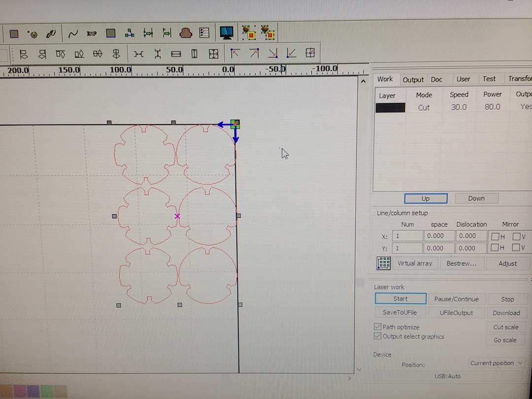Click the first alignment icon in second toolbar
Viewport: 532px width, 399px height.
click(24, 54)
